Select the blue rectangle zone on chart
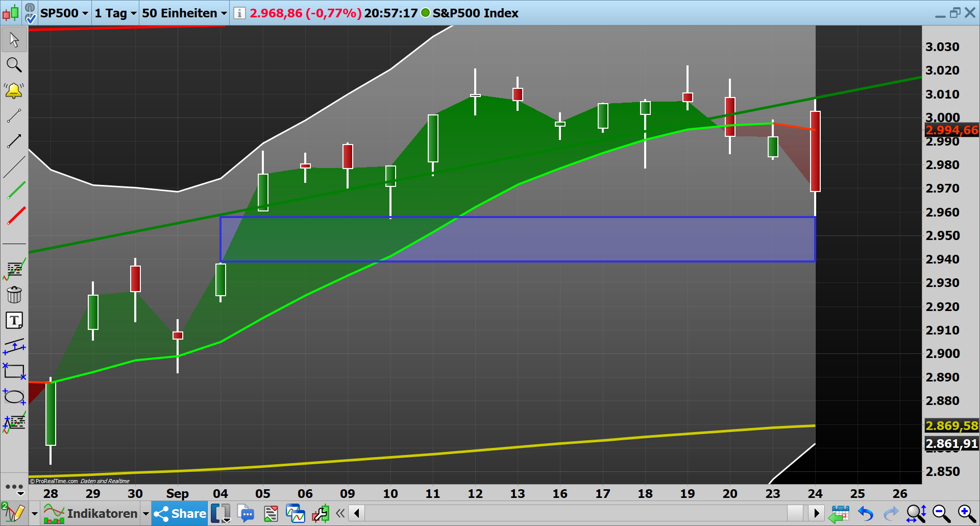Screen dimensions: 980x526 click(518, 240)
